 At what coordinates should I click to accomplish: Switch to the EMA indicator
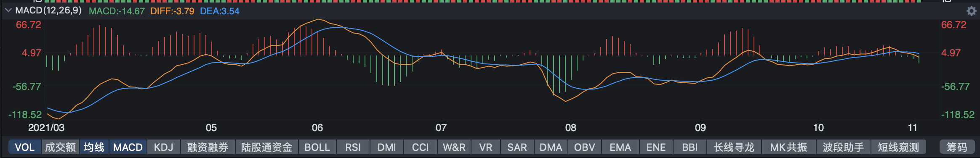620,147
